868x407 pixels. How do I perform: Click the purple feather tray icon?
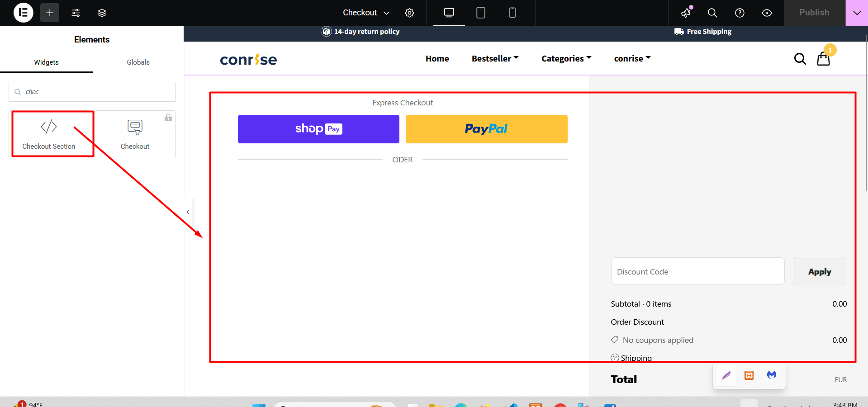726,375
